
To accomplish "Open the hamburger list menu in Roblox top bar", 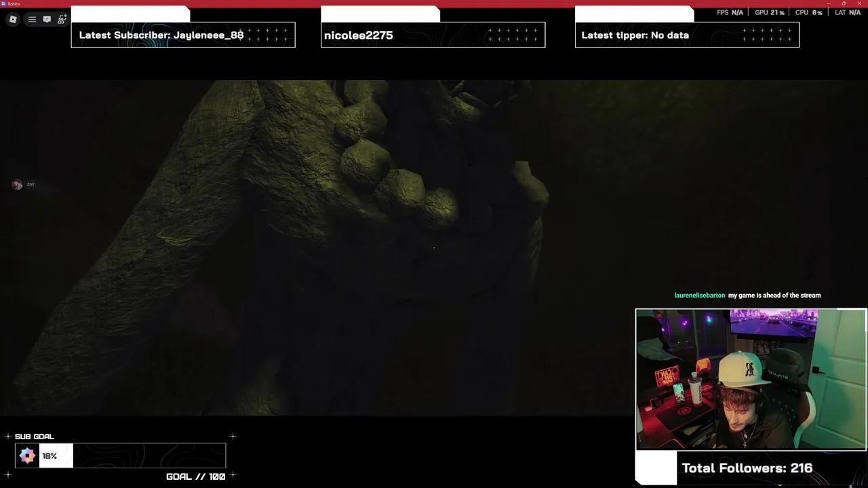I will (32, 20).
